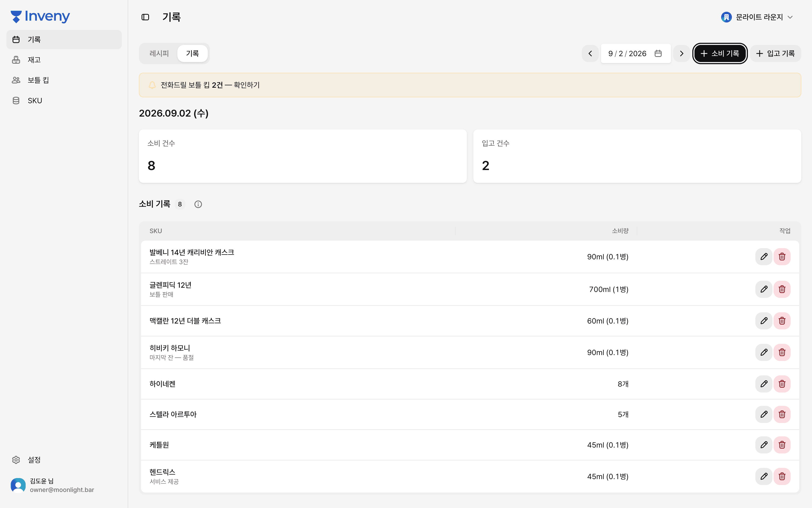Select the 맥캘란 12년 더블 캐스크 name
This screenshot has height=508, width=812.
click(x=185, y=321)
